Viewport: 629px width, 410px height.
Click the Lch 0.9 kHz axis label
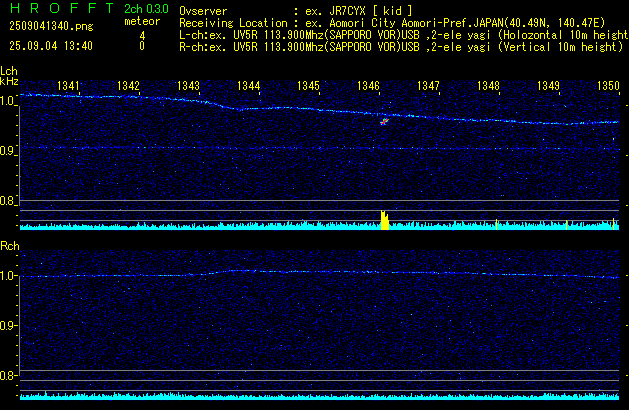(x=7, y=151)
